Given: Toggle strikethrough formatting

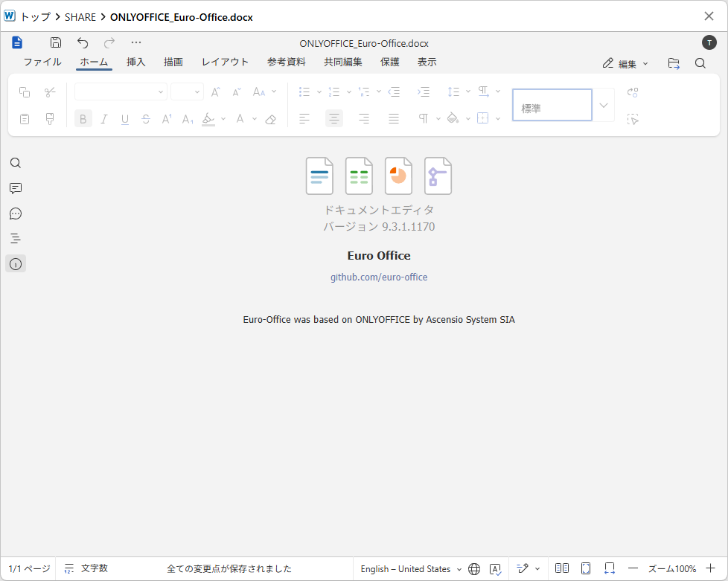Looking at the screenshot, I should pos(146,119).
